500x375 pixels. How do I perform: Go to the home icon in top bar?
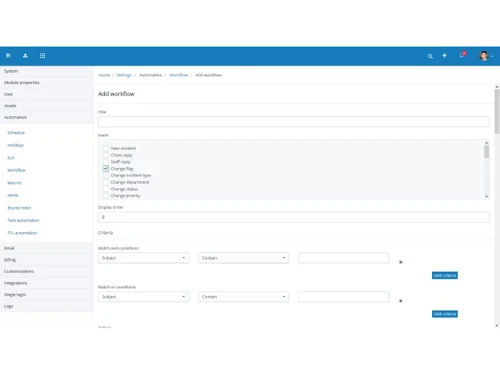coord(8,55)
